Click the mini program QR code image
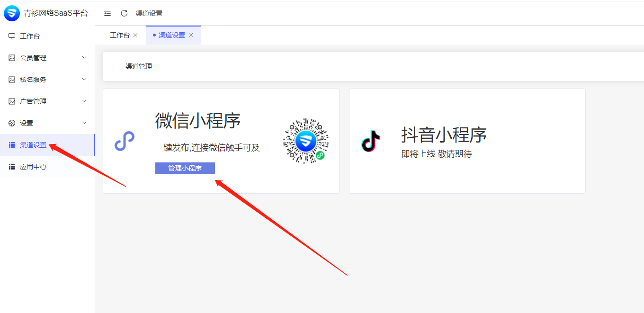The width and height of the screenshot is (644, 313). (306, 141)
